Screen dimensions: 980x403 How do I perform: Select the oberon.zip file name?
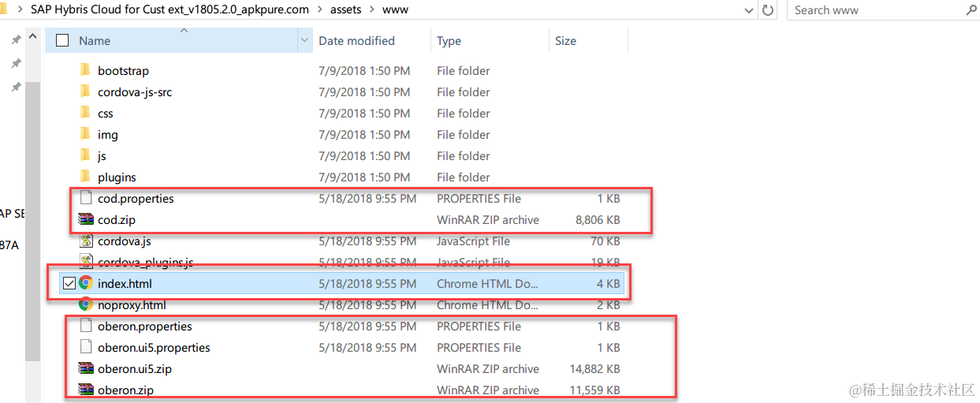point(125,390)
